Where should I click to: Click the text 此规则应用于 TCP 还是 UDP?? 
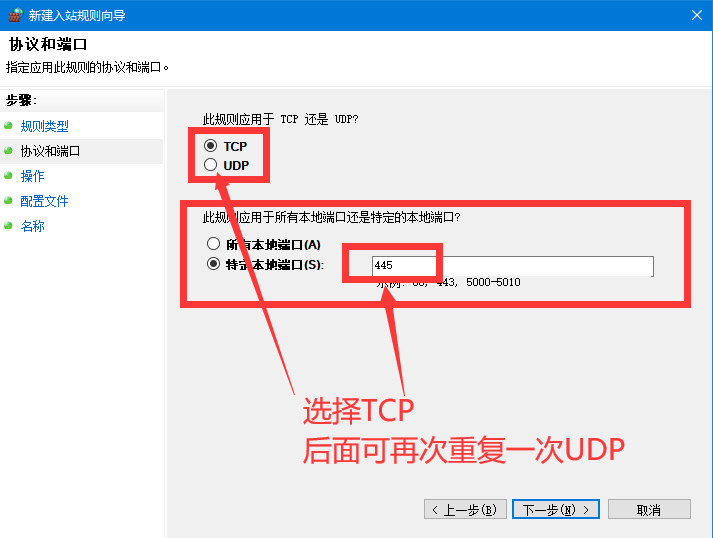click(x=280, y=119)
